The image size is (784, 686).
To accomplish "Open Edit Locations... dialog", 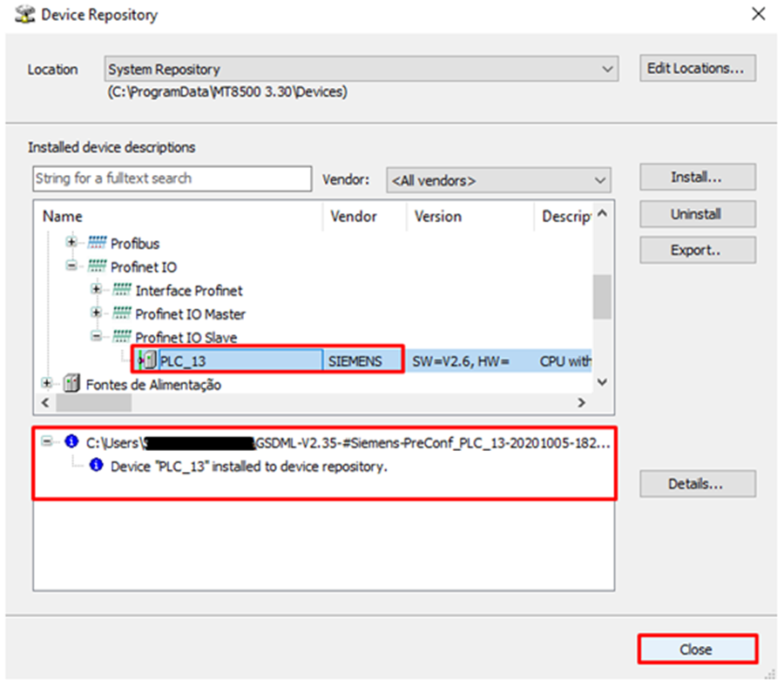I will point(697,69).
